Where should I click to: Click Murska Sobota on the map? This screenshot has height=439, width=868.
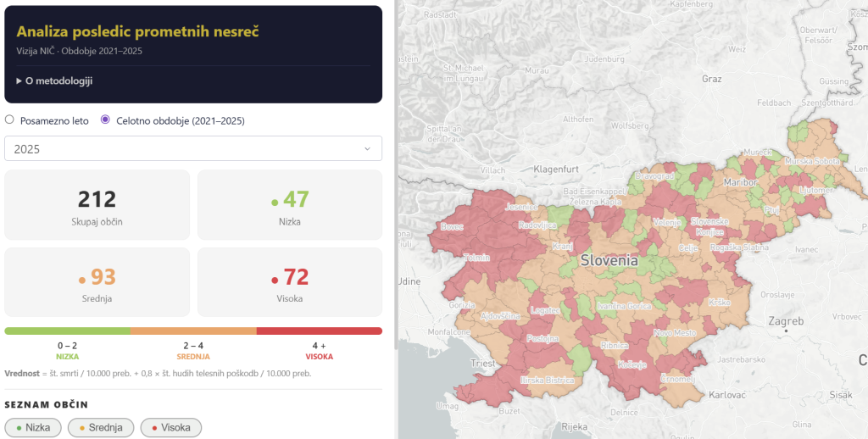[x=812, y=161]
